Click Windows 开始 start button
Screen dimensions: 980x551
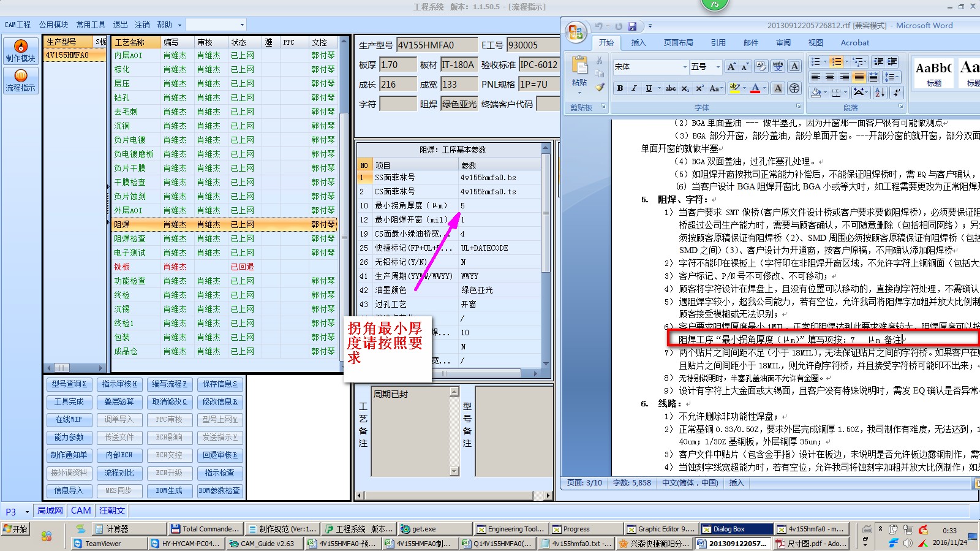[x=15, y=528]
